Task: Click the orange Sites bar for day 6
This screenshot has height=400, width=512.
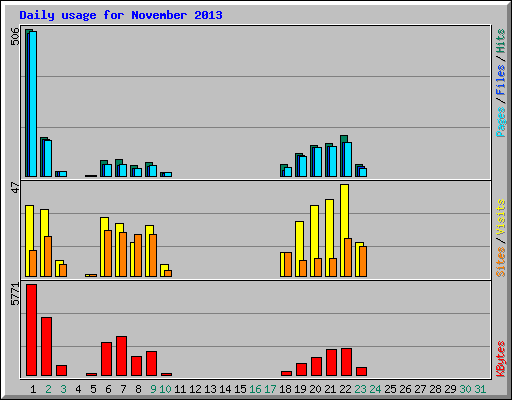Action: pyautogui.click(x=108, y=253)
